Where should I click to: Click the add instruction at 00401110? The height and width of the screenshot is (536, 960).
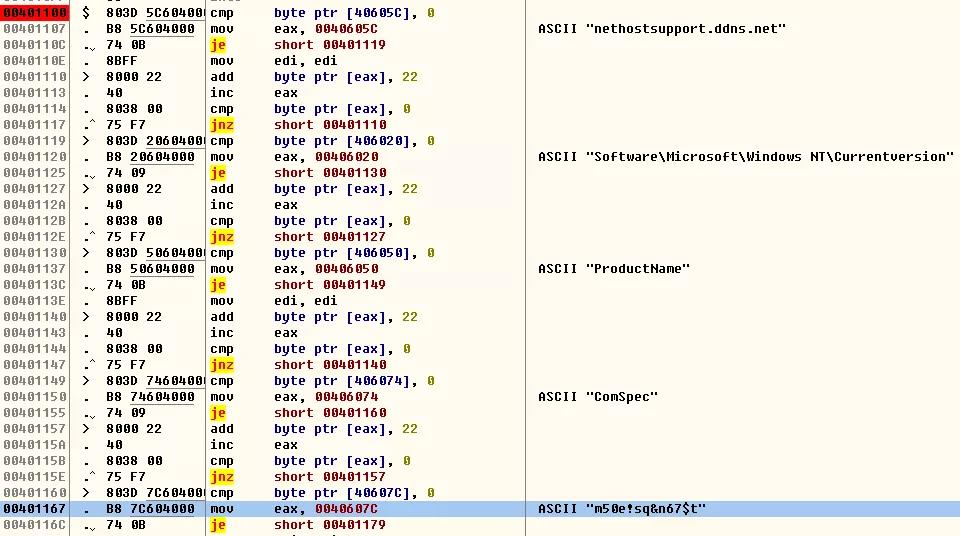tap(313, 77)
